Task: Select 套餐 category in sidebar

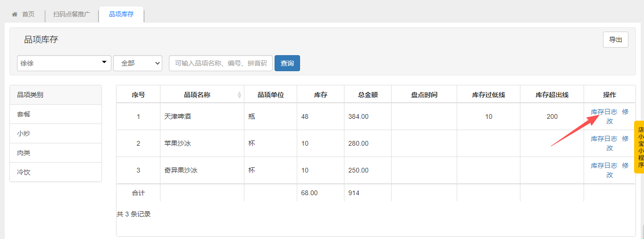Action: (x=56, y=114)
